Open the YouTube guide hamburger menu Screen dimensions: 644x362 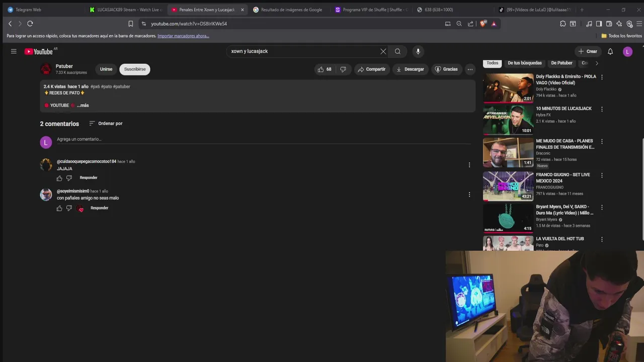point(14,51)
